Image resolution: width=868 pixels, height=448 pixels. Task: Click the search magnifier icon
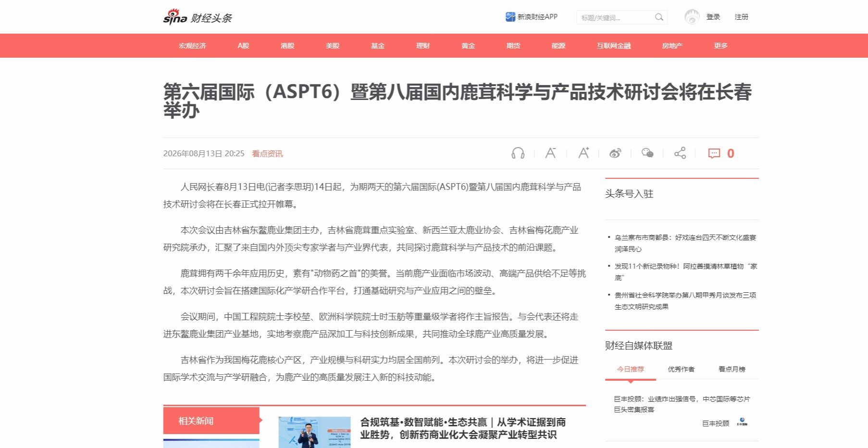pos(659,17)
